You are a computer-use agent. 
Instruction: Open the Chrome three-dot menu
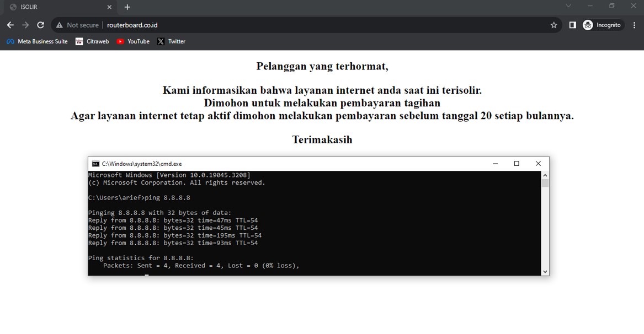pos(634,25)
